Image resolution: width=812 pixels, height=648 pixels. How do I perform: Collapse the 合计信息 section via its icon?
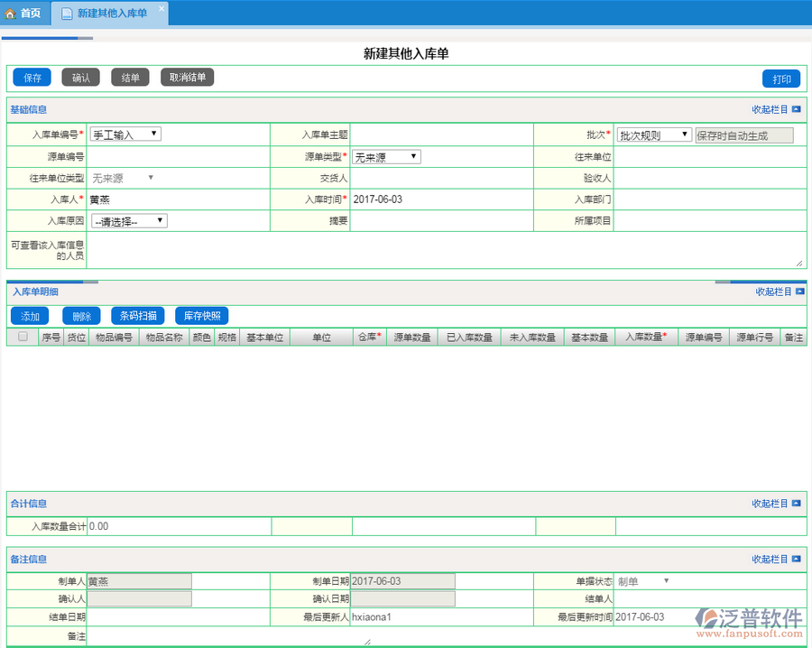coord(797,504)
